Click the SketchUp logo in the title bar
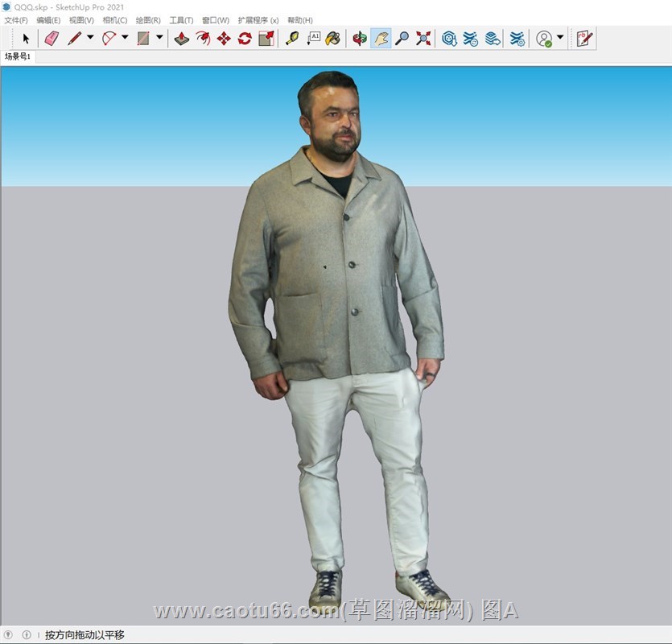672x644 pixels. click(6, 7)
